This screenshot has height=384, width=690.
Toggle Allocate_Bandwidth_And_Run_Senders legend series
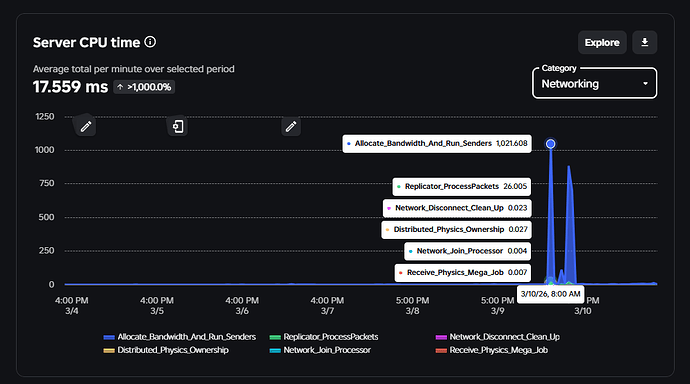coord(180,337)
